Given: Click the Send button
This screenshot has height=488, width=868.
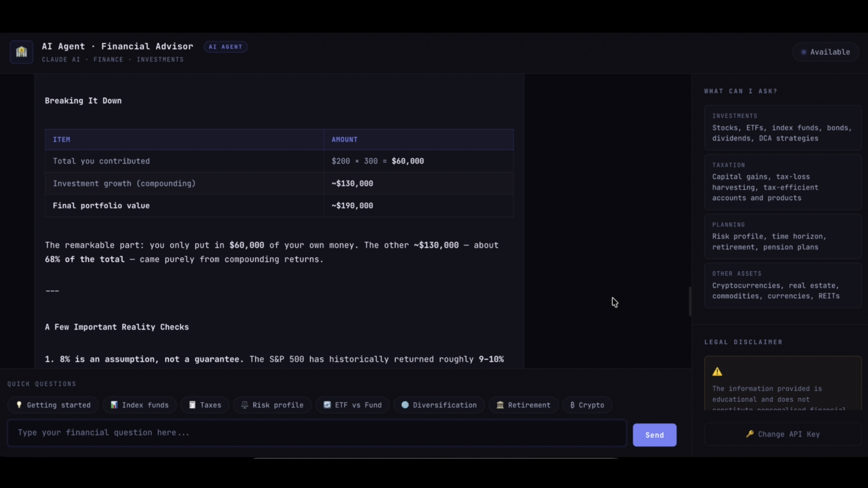Looking at the screenshot, I should tap(654, 435).
